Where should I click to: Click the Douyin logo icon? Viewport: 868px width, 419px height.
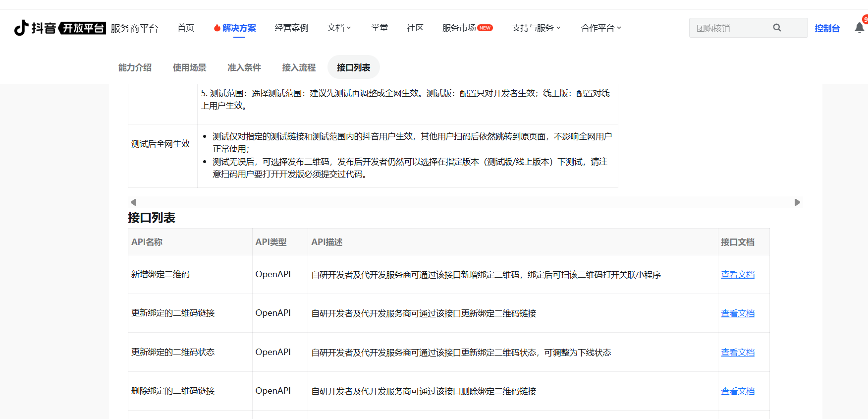click(x=21, y=28)
